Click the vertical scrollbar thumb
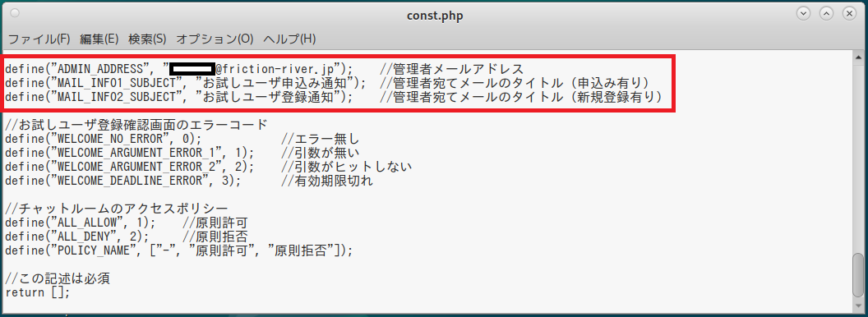 (859, 276)
